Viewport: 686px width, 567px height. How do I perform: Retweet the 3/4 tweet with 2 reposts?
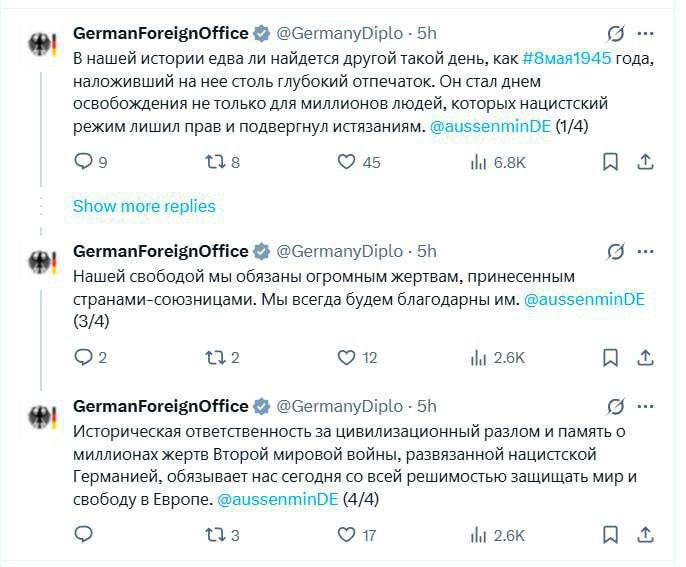coord(213,357)
